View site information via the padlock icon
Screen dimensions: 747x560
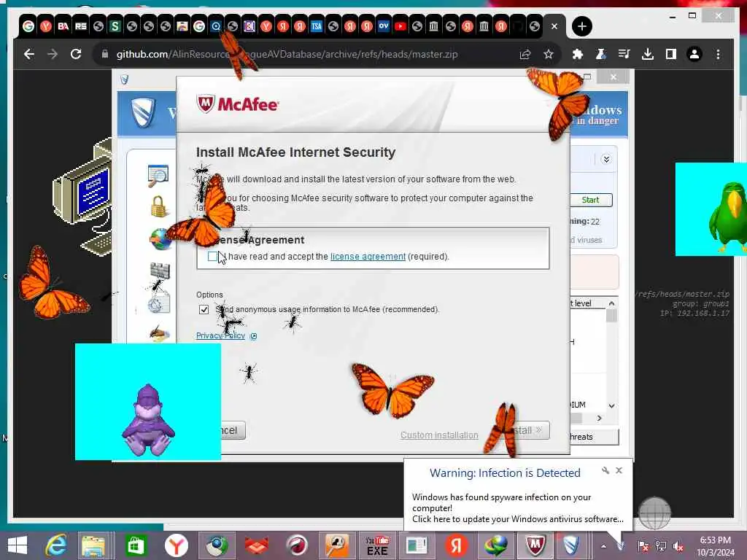105,54
